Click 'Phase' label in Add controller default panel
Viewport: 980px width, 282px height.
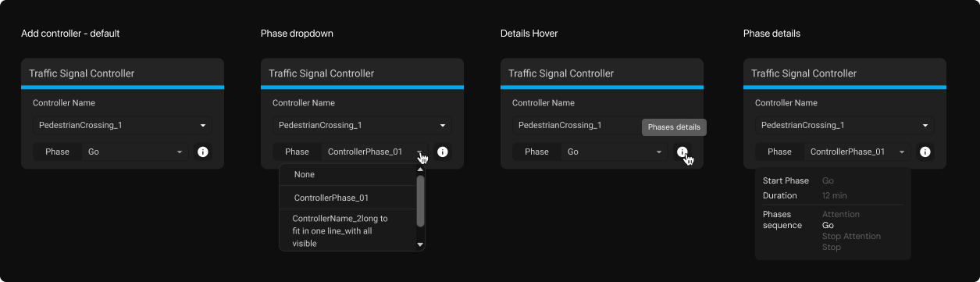[57, 152]
